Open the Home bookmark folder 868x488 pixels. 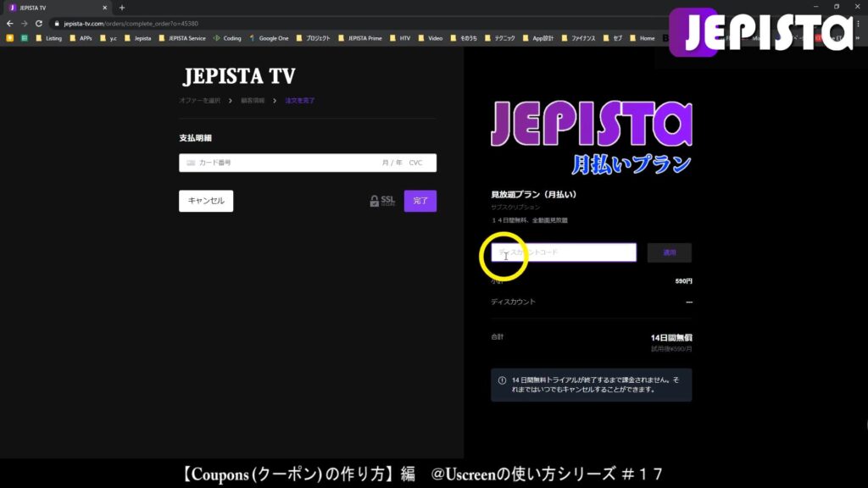point(643,38)
